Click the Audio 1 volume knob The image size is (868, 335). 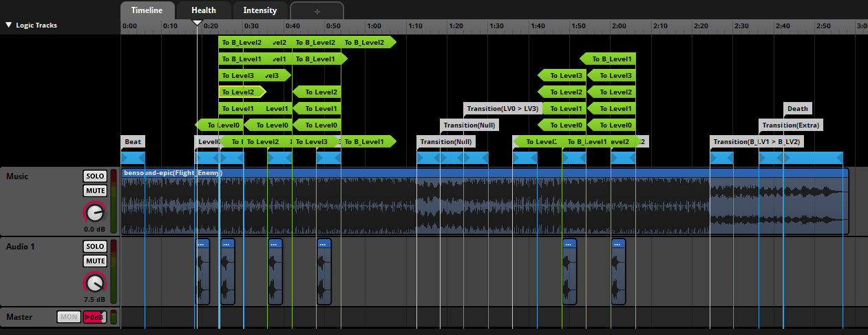(x=95, y=283)
